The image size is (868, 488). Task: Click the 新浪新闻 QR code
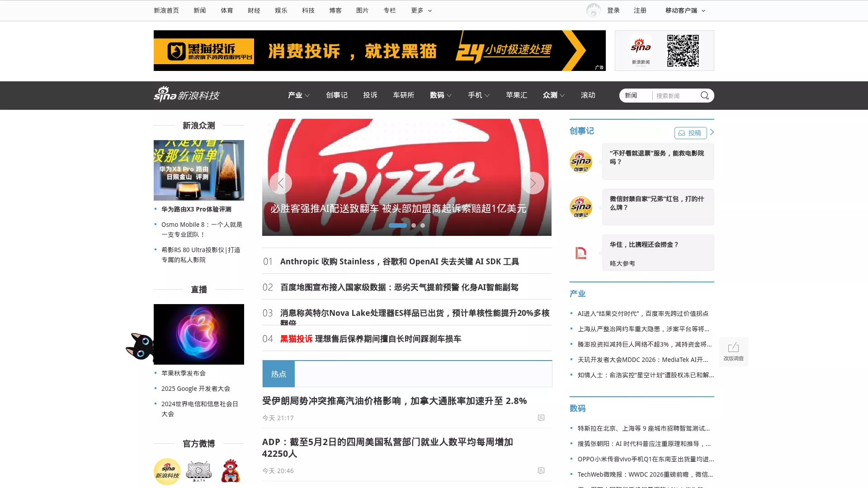(x=683, y=51)
